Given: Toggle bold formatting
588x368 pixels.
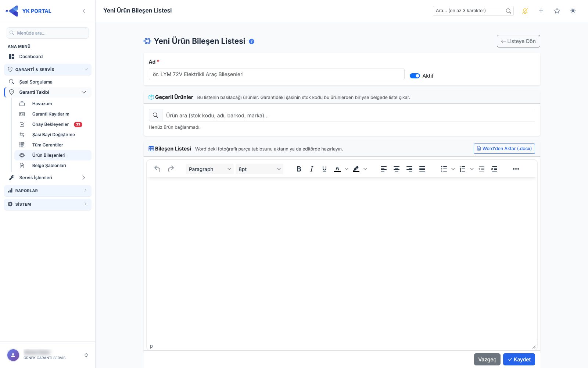Looking at the screenshot, I should coord(299,169).
